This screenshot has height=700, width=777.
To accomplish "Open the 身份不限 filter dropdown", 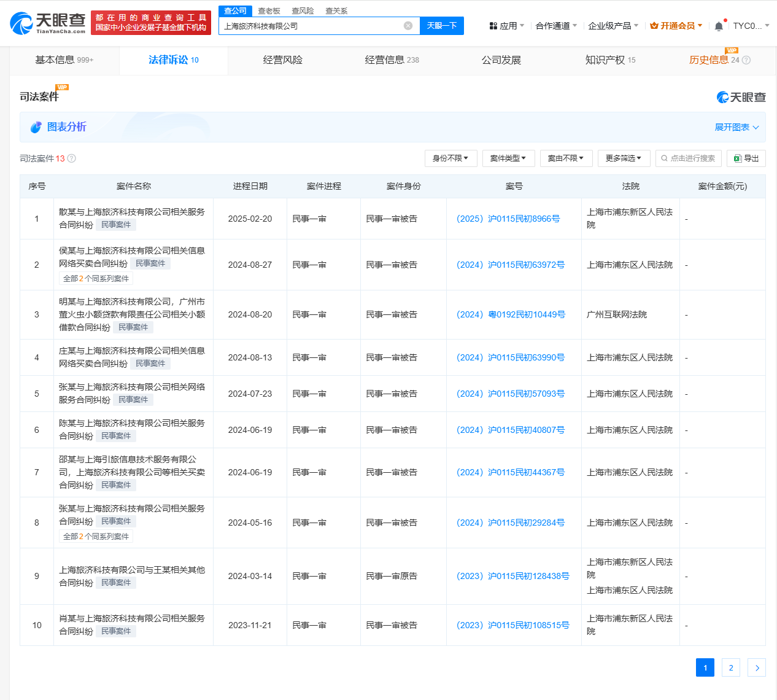I will tap(450, 158).
